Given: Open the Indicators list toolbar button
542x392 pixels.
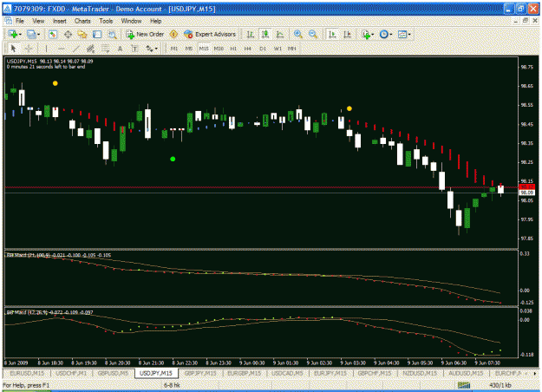Looking at the screenshot, I should click(365, 34).
